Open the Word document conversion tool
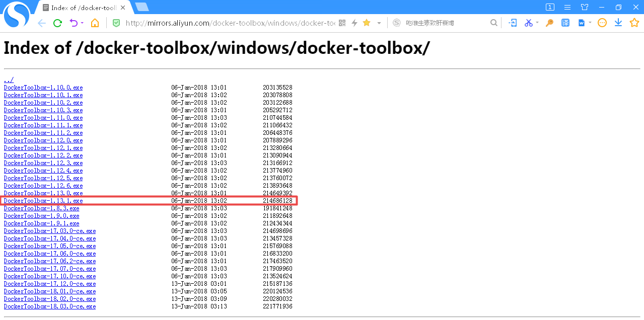Viewport: 644px width, 320px height. coord(582,23)
